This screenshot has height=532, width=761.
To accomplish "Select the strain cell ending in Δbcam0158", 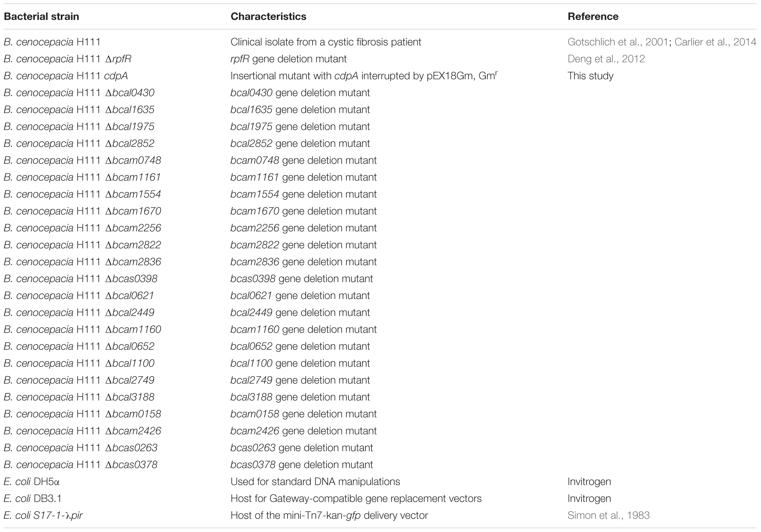I will pyautogui.click(x=82, y=414).
